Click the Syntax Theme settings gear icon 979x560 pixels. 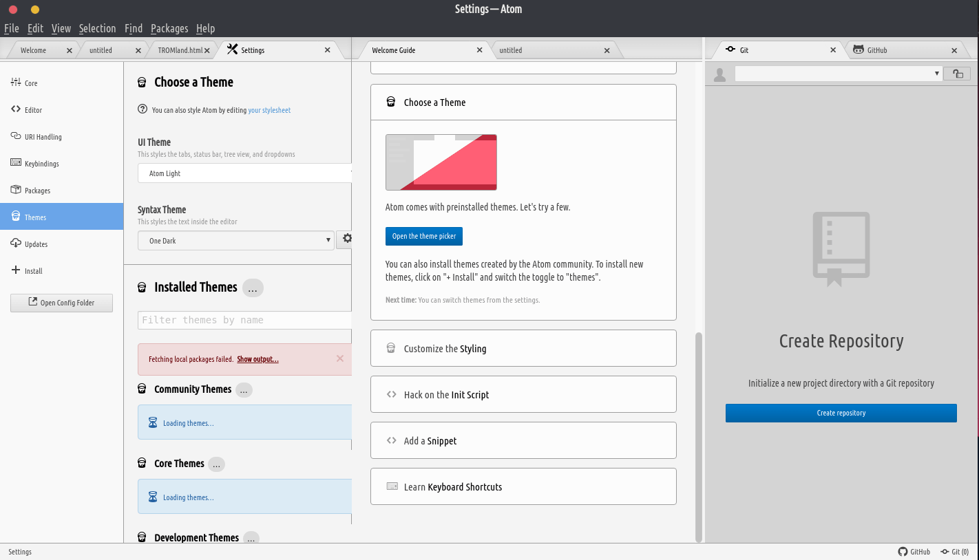tap(347, 239)
